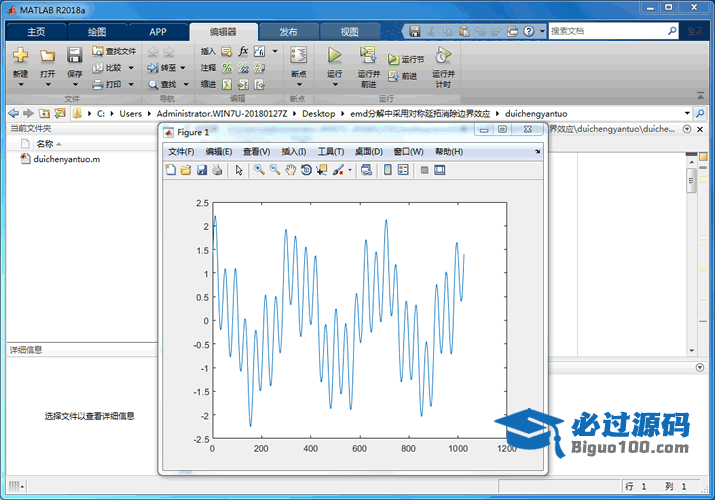715x500 pixels.
Task: Click the Desktop path segment
Action: click(x=319, y=114)
